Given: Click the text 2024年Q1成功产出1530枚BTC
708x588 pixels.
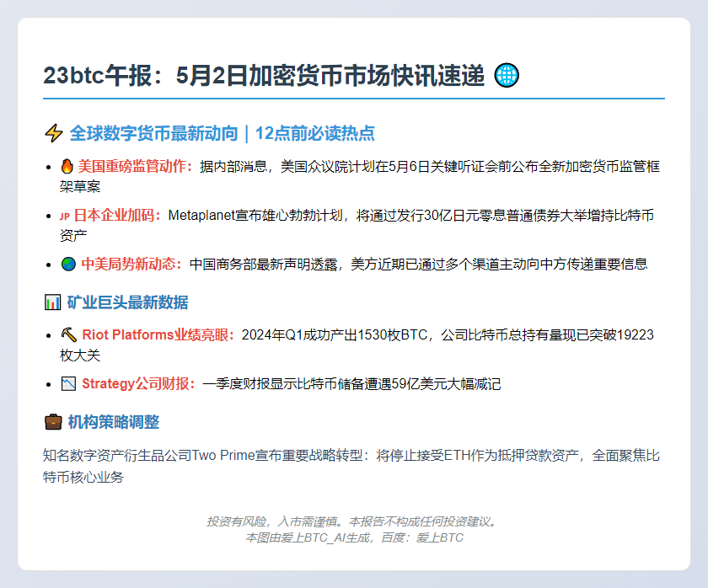Looking at the screenshot, I should (x=334, y=334).
